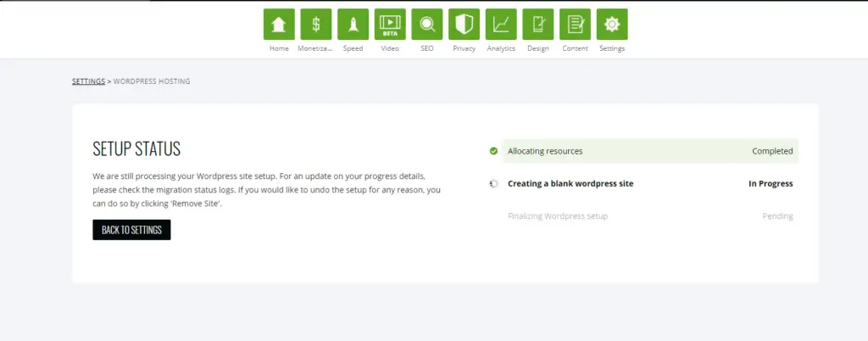Open the Settings gear icon
The width and height of the screenshot is (868, 341).
coord(612,25)
